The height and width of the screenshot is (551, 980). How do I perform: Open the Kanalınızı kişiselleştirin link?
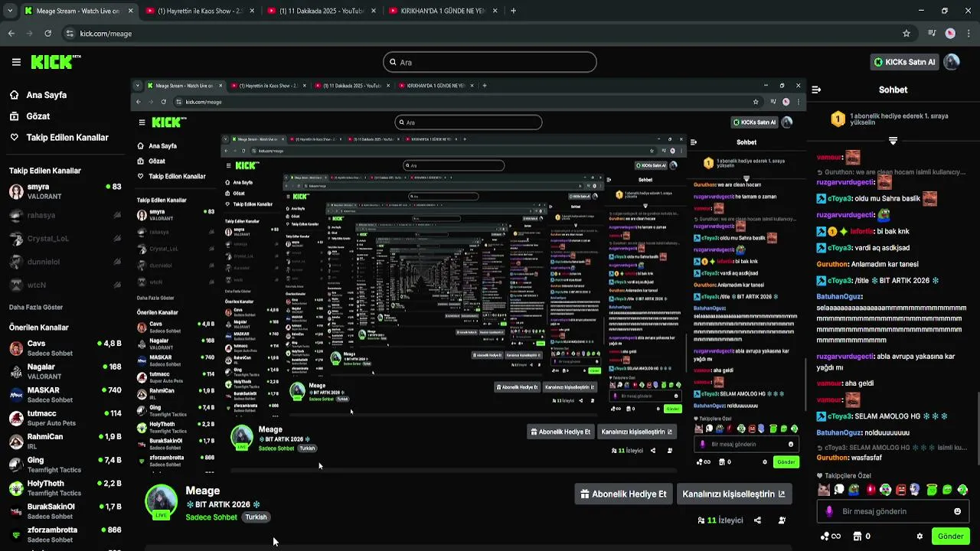tap(733, 494)
